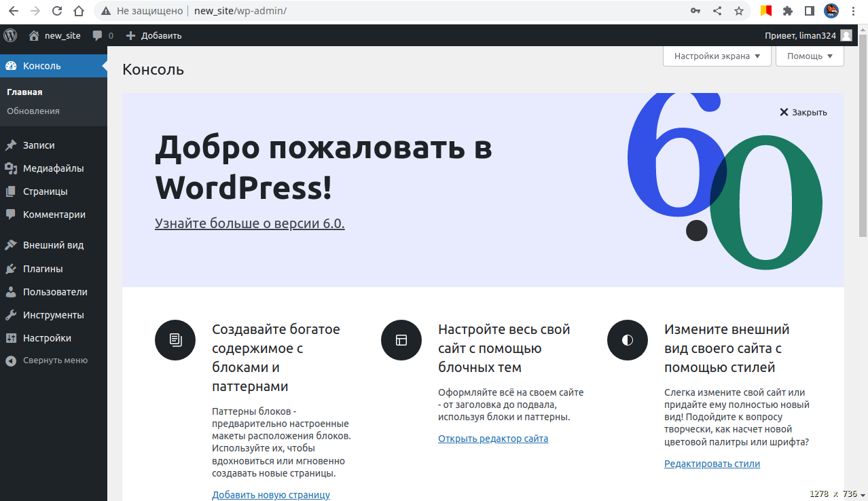Open the Добавить new content menu
The height and width of the screenshot is (501, 868).
coord(154,35)
